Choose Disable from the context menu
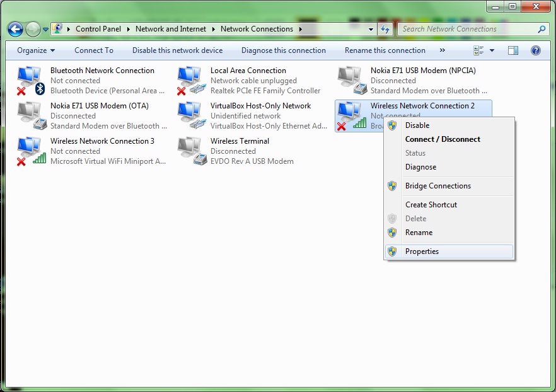This screenshot has height=392, width=556. 449,125
